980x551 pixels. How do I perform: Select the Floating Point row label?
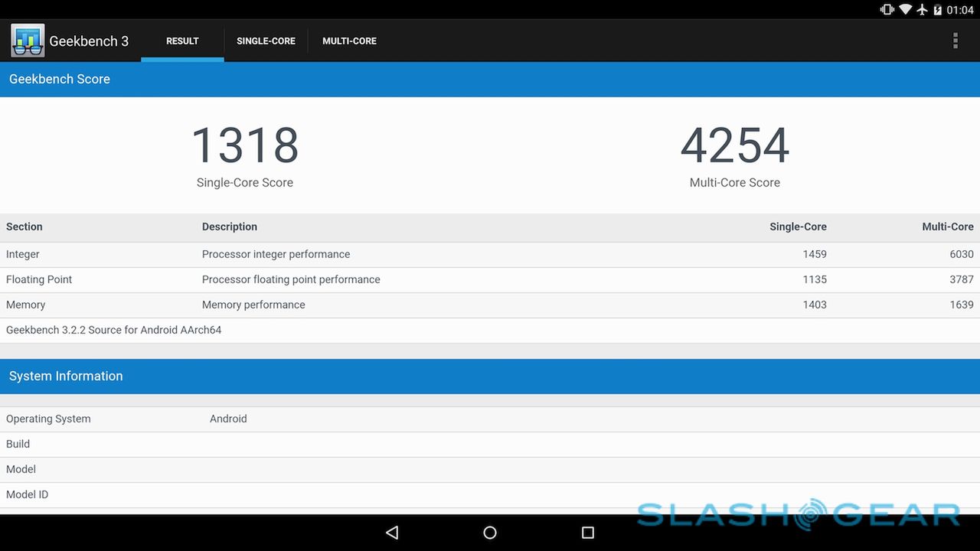coord(39,279)
